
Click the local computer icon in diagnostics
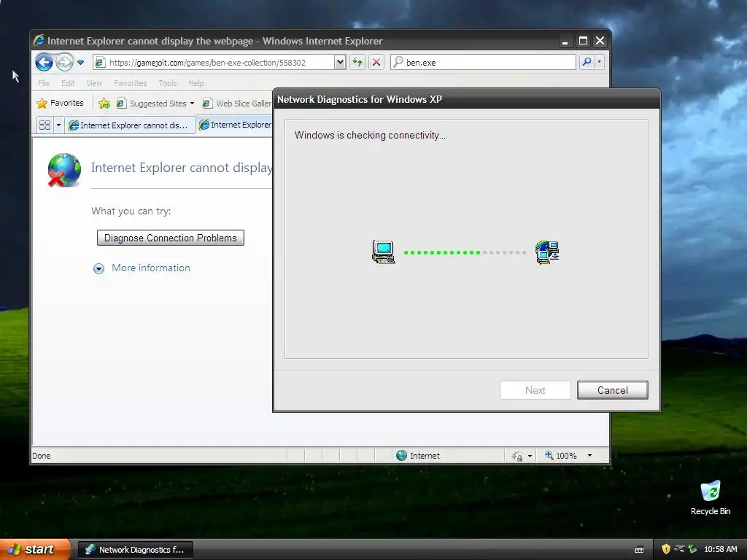tap(384, 252)
